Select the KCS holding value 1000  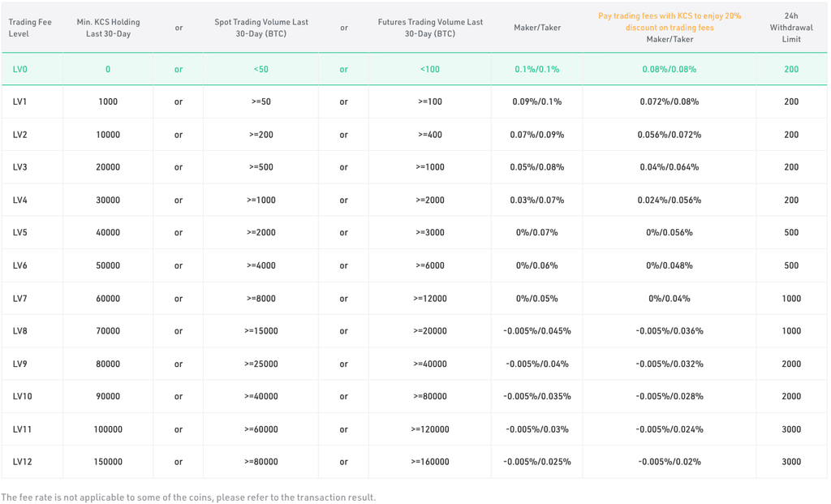coord(108,101)
